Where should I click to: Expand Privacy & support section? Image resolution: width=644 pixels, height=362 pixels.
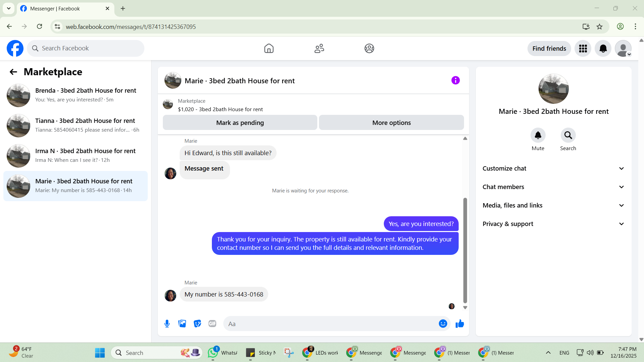[553, 224]
